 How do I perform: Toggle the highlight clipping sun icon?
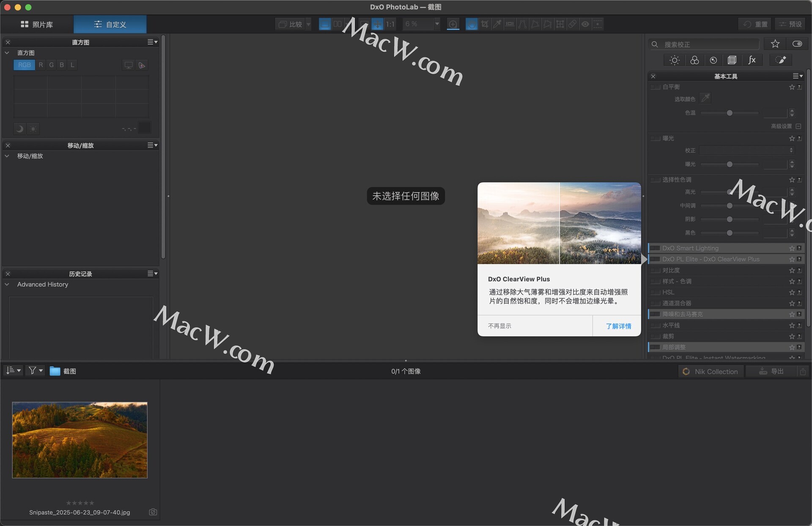pos(33,129)
